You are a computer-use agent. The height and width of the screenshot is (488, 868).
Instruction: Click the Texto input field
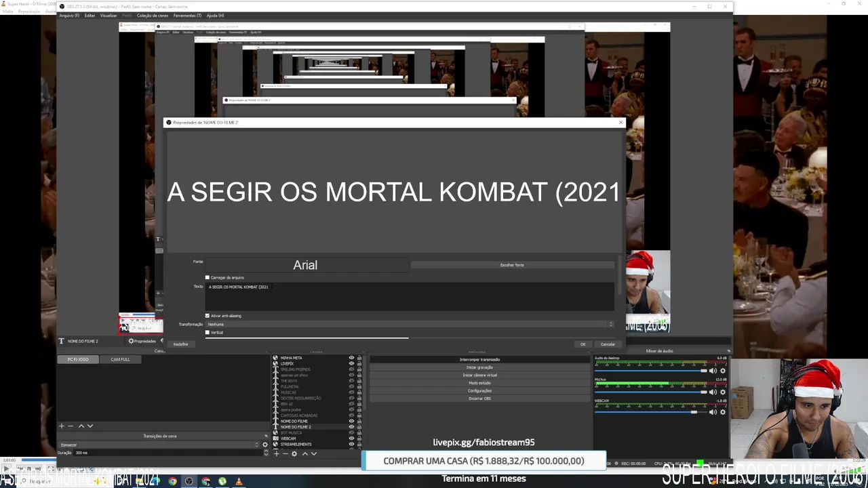tap(410, 296)
